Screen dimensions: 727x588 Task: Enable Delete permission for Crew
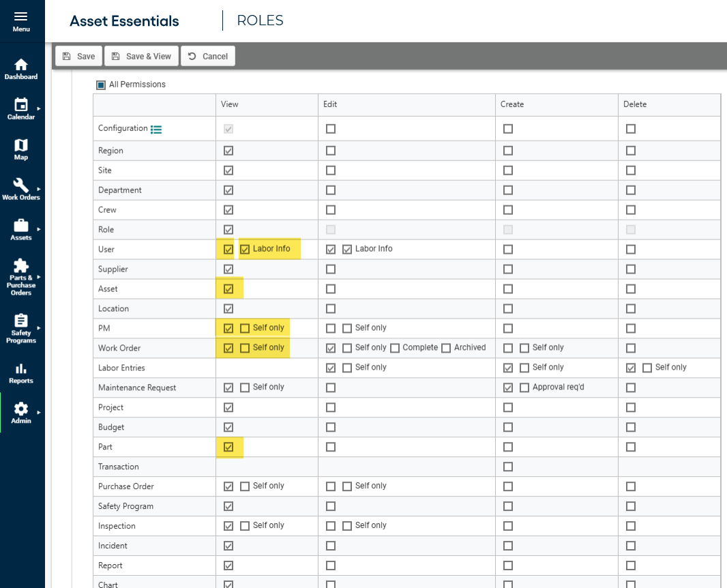(x=631, y=210)
